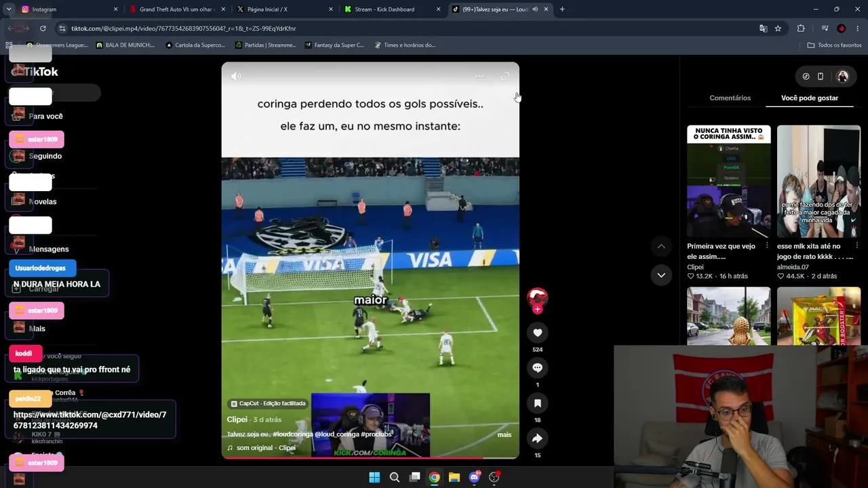This screenshot has width=868, height=488.
Task: Open 'Fantasy da Super C...' bookmark
Action: tap(334, 45)
